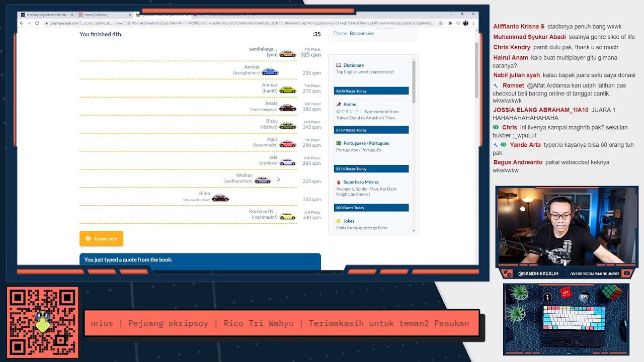Click the wrench badge beside Ramset
Image resolution: width=644 pixels, height=362 pixels.
tap(496, 85)
